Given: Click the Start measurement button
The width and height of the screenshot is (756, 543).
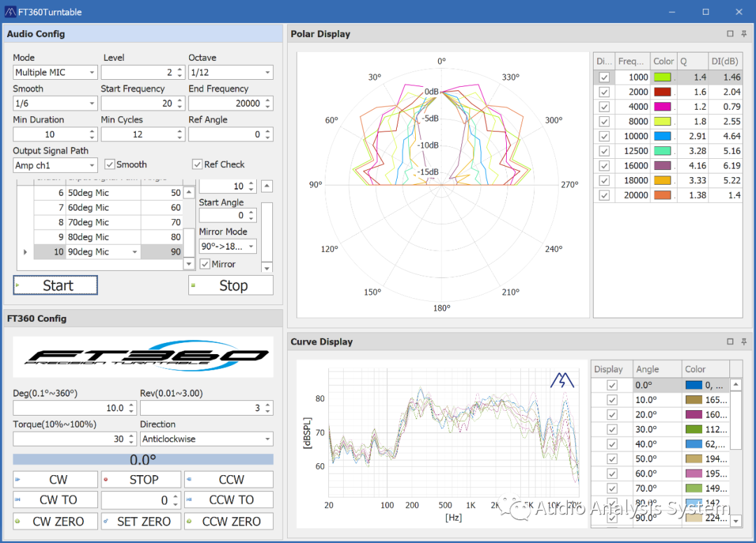Looking at the screenshot, I should tap(55, 285).
